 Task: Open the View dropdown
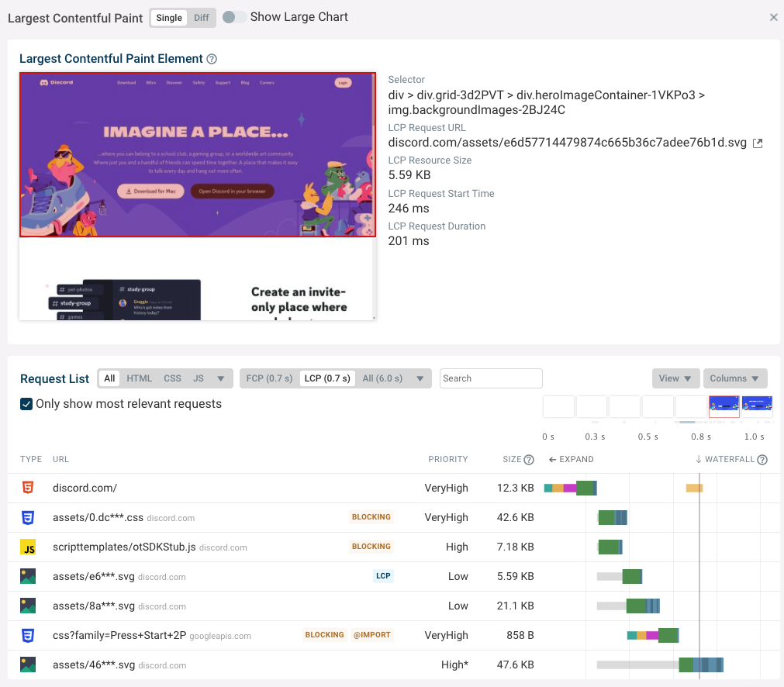pyautogui.click(x=675, y=378)
